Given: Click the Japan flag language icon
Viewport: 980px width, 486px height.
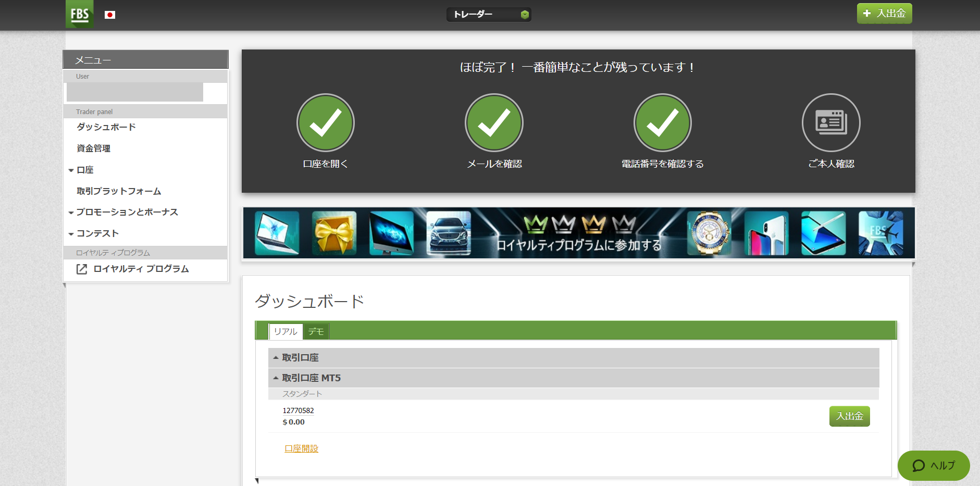Looking at the screenshot, I should 109,15.
